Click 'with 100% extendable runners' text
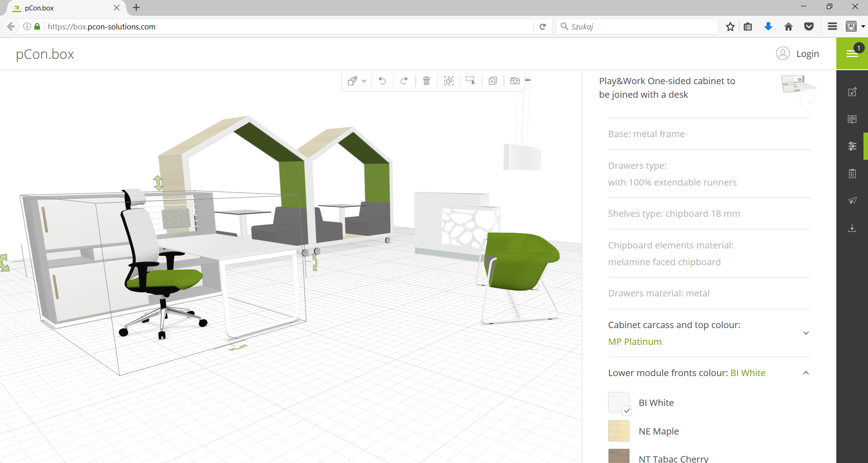The image size is (868, 463). 672,182
